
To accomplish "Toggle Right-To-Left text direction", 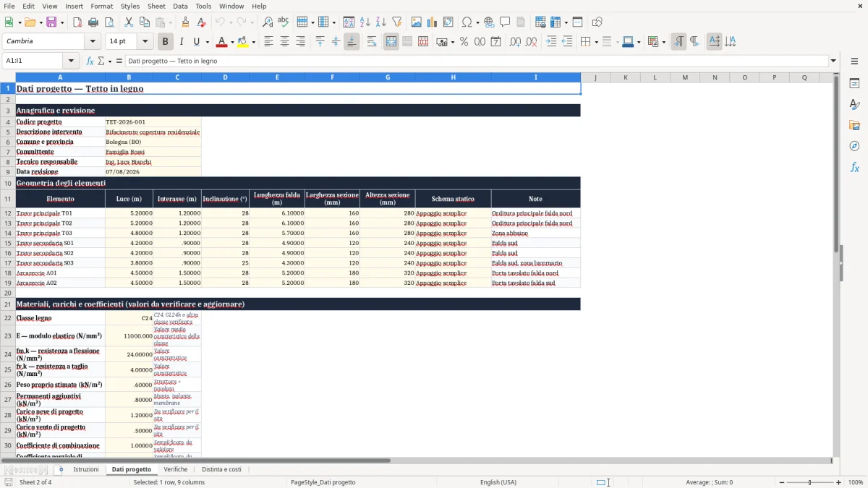I will [x=694, y=42].
